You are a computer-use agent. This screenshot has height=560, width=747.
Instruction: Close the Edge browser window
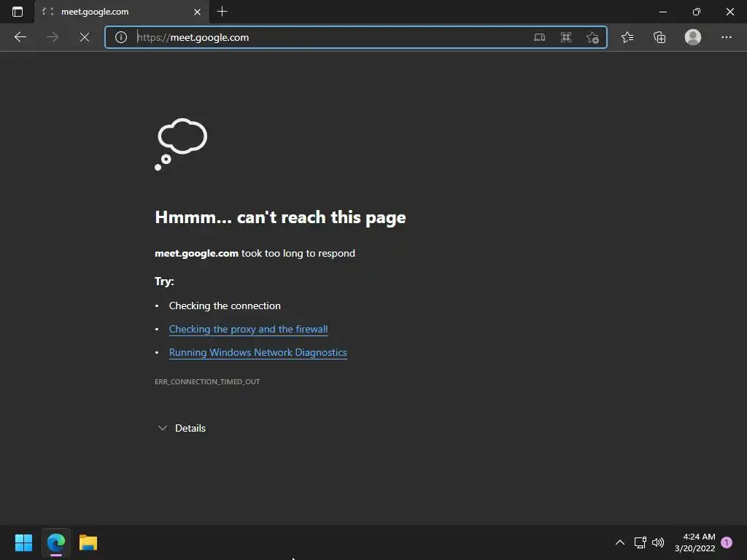pos(729,12)
